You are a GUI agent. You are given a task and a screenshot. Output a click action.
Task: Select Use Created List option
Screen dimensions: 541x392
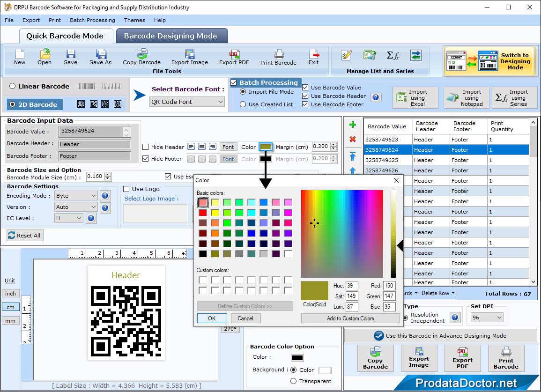tap(243, 104)
